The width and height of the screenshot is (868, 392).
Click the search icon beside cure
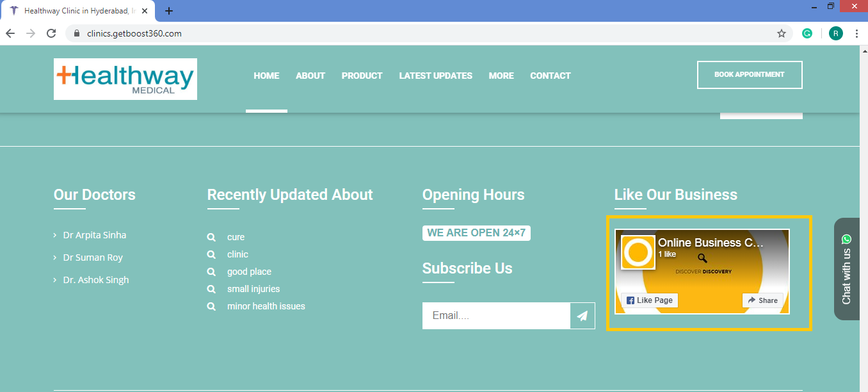(211, 237)
